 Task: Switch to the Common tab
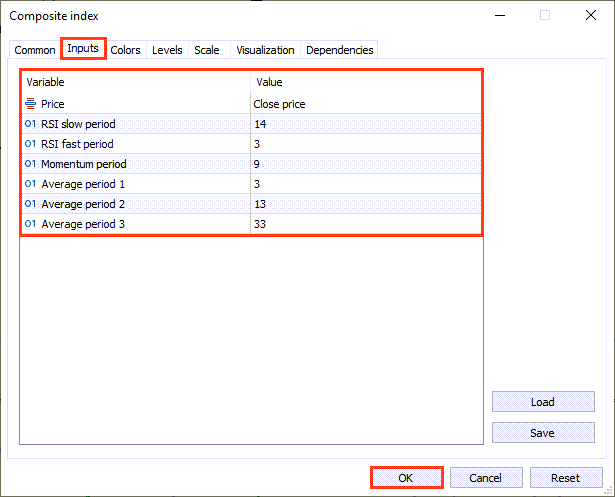coord(35,50)
